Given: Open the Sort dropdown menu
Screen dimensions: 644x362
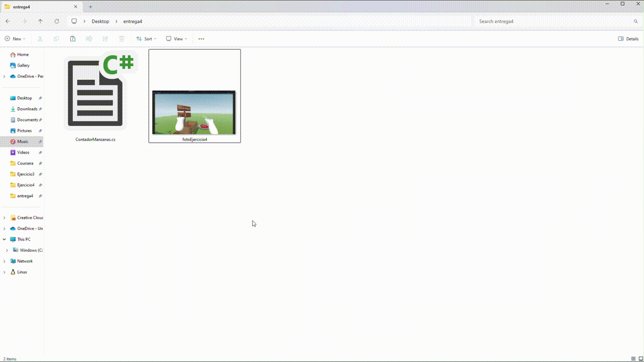Looking at the screenshot, I should pos(146,39).
